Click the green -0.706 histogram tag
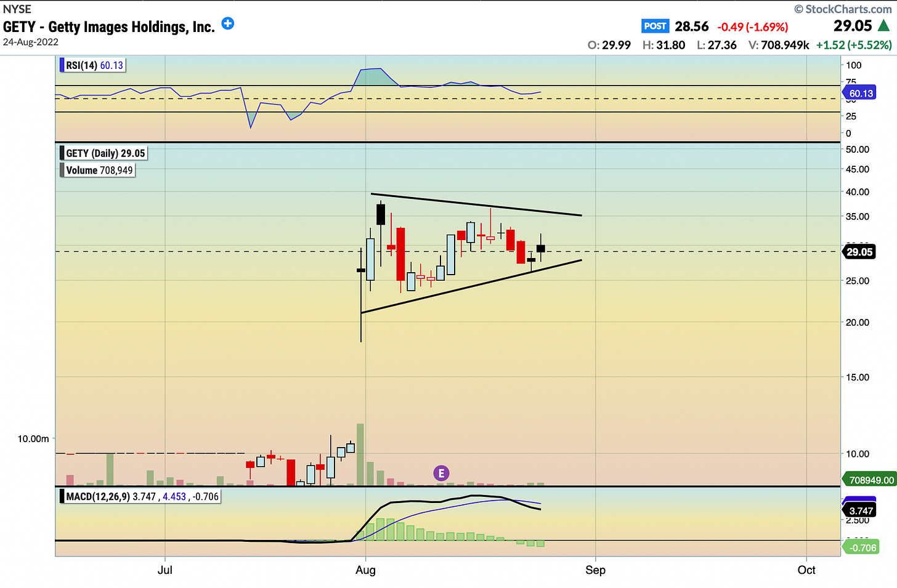Image resolution: width=897 pixels, height=588 pixels. (861, 547)
